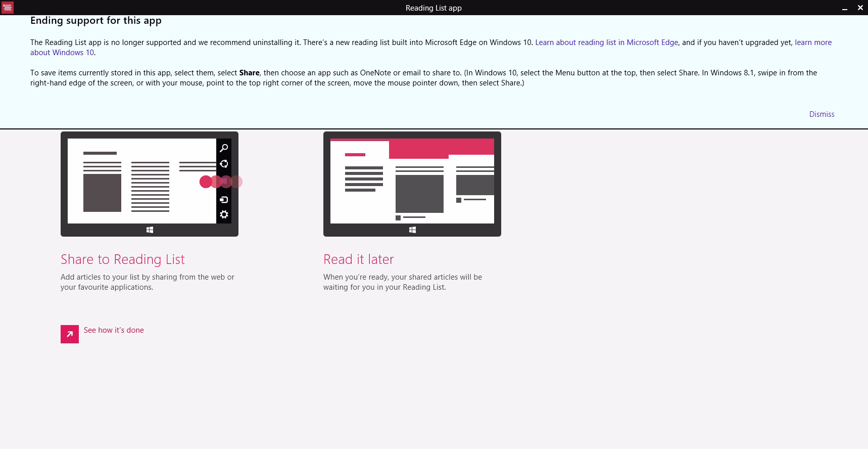The width and height of the screenshot is (868, 449).
Task: Click the 'Reading List app' window title
Action: click(433, 8)
